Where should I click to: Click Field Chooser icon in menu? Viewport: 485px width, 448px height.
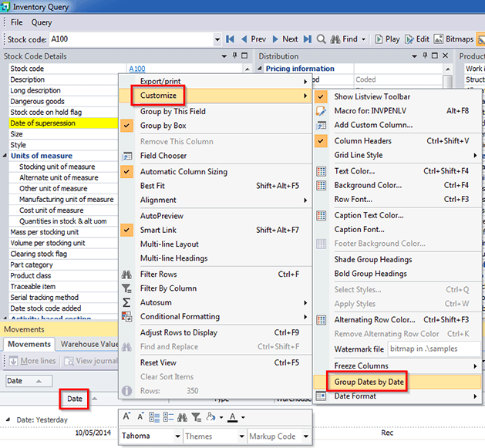coord(126,156)
